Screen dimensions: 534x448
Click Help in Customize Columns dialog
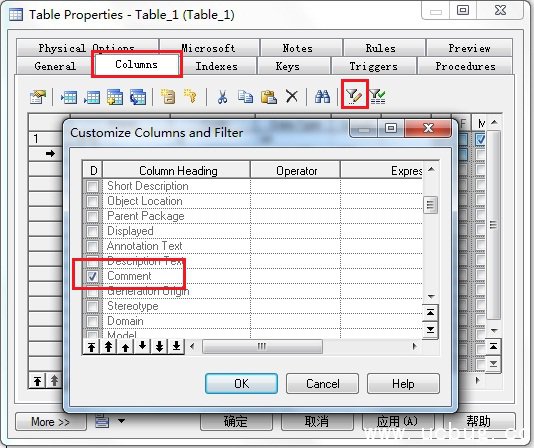coord(403,384)
